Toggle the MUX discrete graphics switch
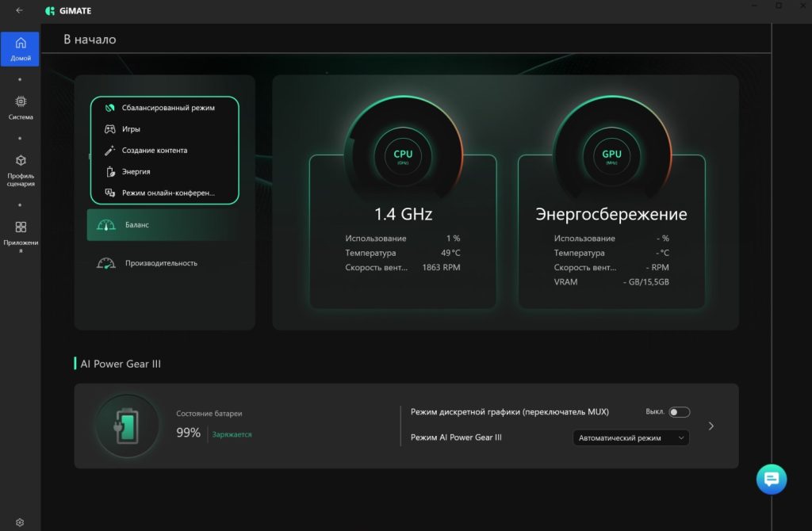Viewport: 812px width, 531px height. pos(679,412)
